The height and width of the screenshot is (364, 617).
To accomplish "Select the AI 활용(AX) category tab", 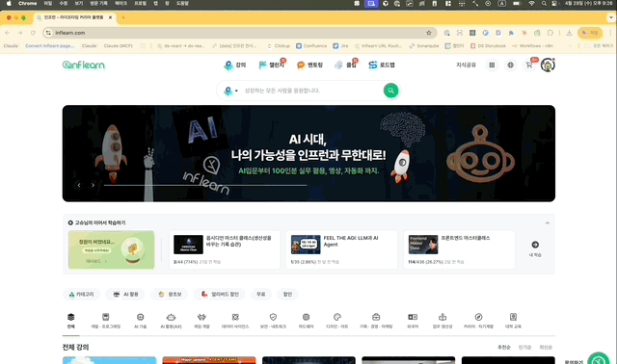I will [x=171, y=321].
